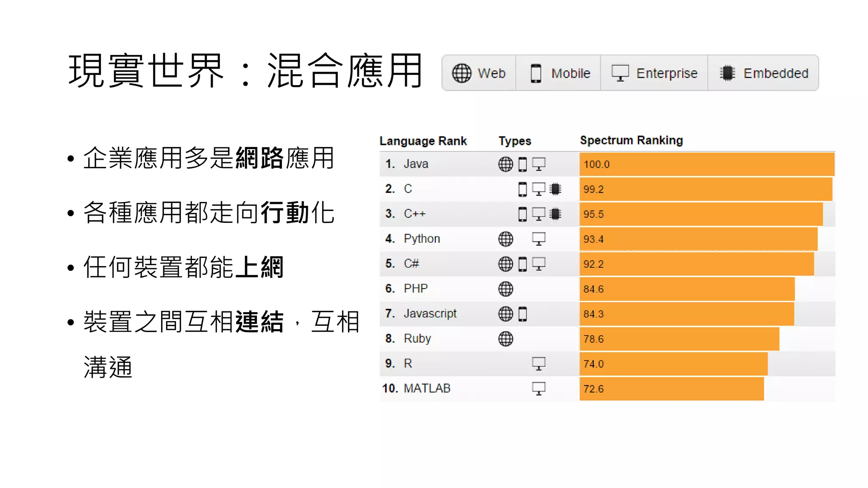Click the Enterprise monitor icon in C# row

539,264
